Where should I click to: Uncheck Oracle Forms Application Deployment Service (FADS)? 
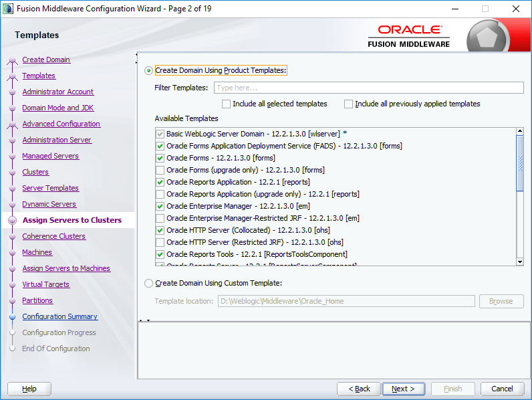coord(160,146)
